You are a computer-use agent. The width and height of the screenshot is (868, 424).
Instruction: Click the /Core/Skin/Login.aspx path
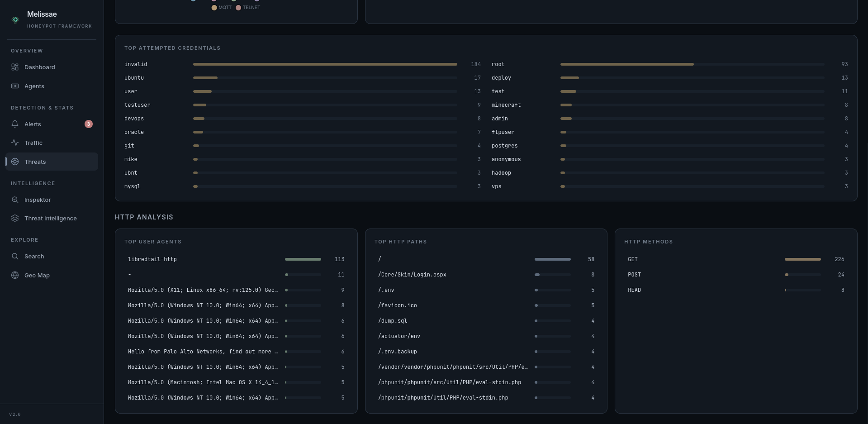point(412,275)
